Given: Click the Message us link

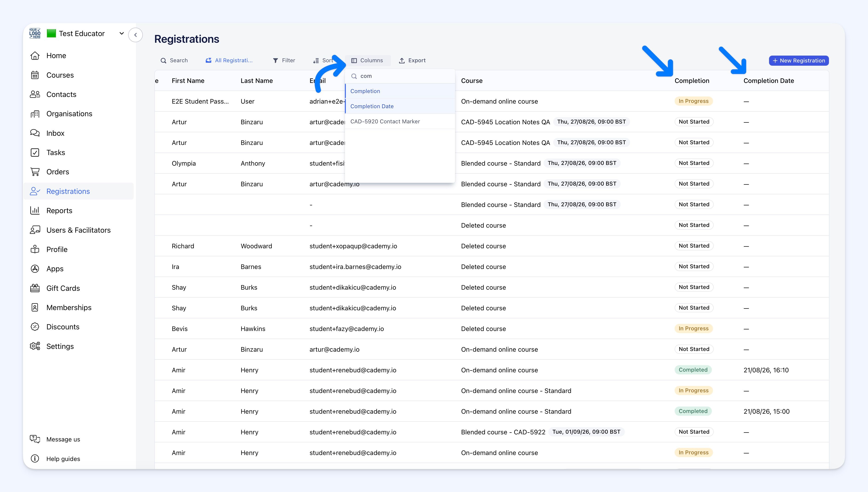Looking at the screenshot, I should [63, 439].
